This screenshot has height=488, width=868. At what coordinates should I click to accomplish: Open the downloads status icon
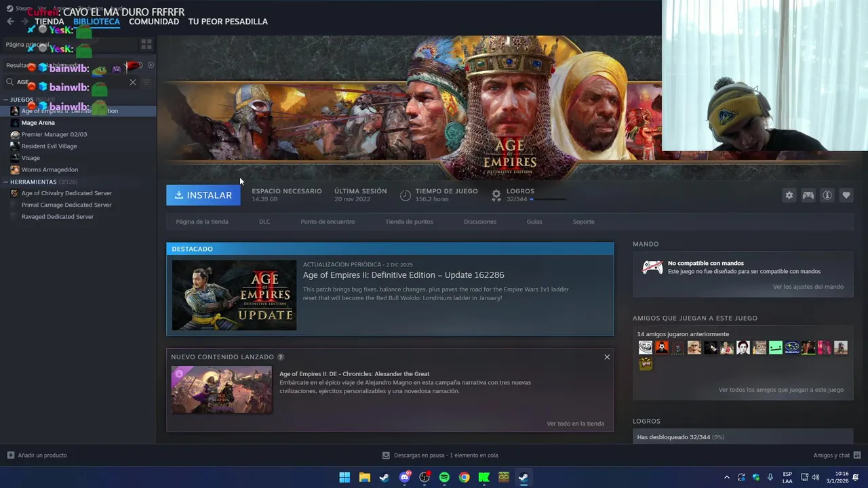pyautogui.click(x=386, y=455)
